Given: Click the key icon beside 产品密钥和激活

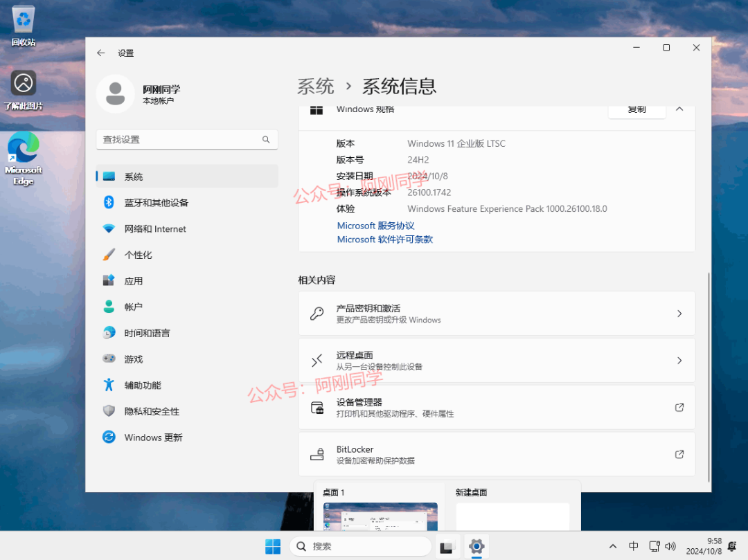Looking at the screenshot, I should [317, 314].
